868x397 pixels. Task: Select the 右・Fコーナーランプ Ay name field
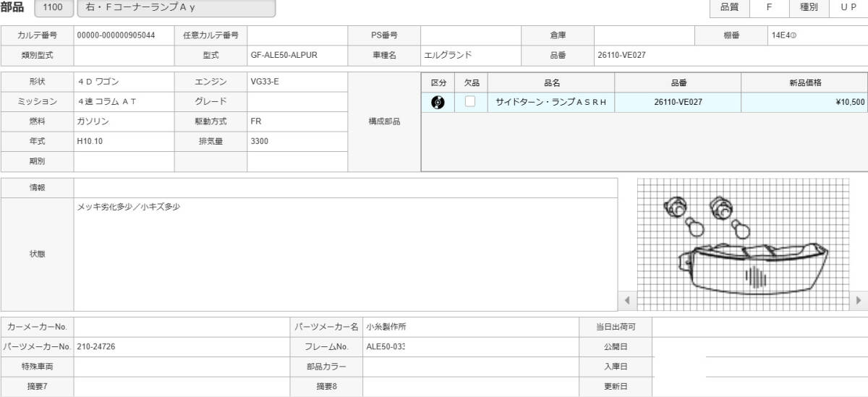(x=176, y=8)
